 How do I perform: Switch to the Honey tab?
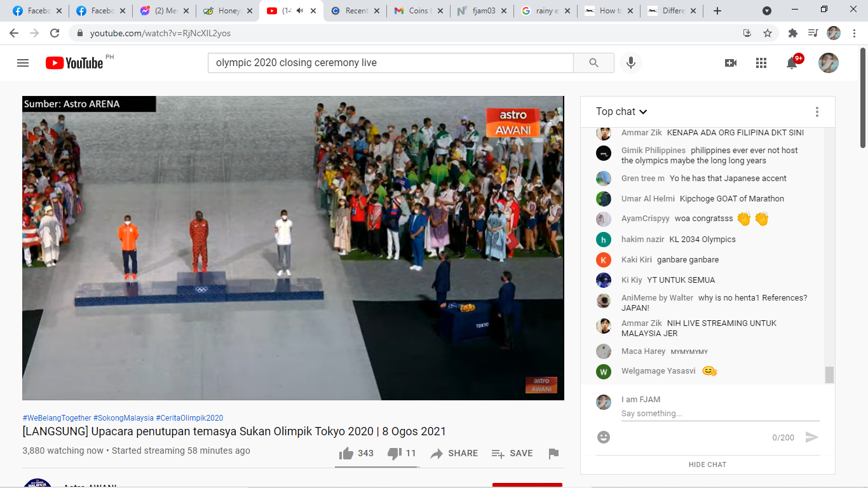pyautogui.click(x=227, y=11)
